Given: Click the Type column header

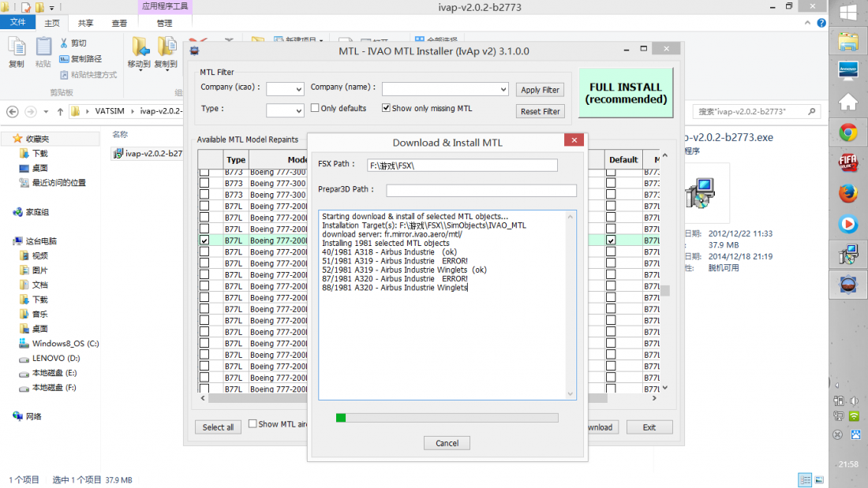Looking at the screenshot, I should pos(235,159).
